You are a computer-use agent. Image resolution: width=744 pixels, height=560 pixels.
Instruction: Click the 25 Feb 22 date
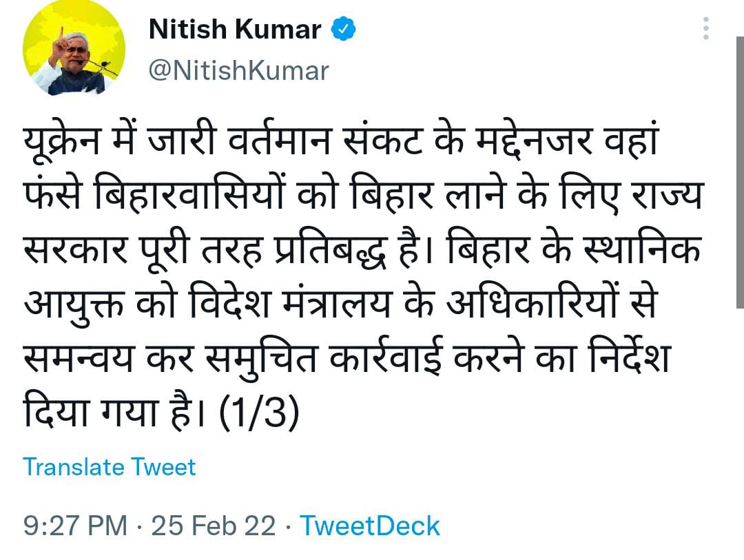213,526
